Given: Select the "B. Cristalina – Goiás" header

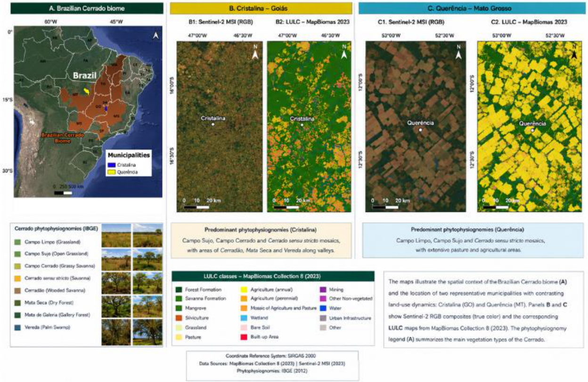Looking at the screenshot, I should point(261,8).
